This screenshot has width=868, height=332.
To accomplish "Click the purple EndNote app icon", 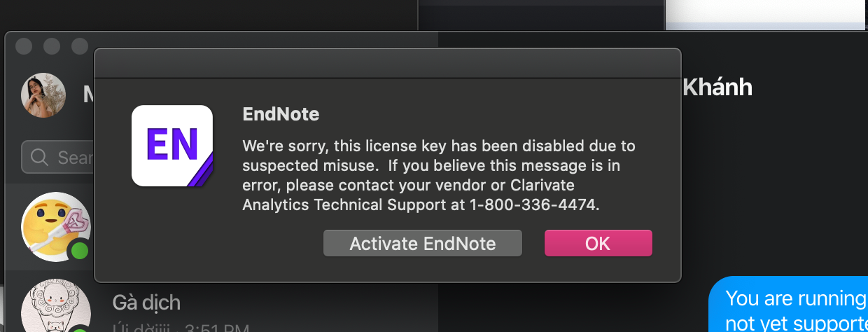I will point(172,146).
